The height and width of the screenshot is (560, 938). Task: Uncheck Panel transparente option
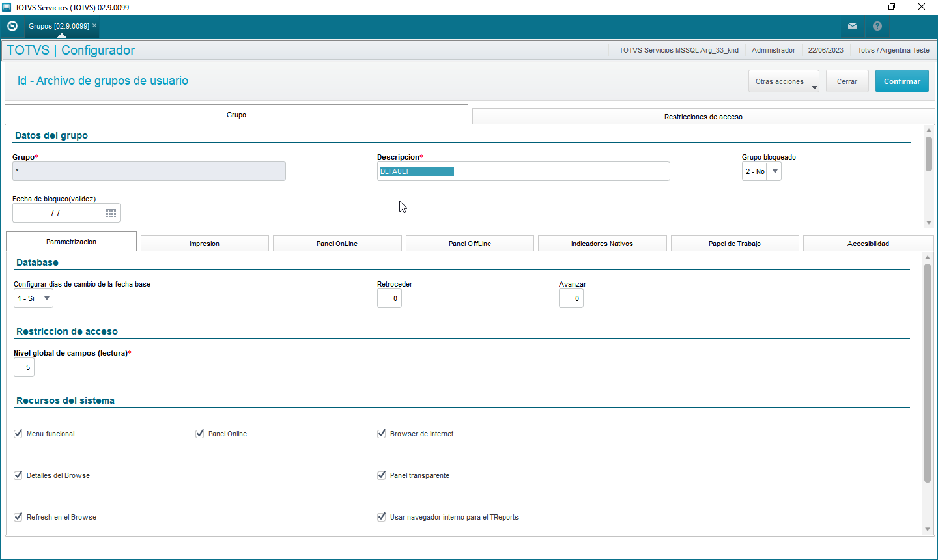[382, 475]
